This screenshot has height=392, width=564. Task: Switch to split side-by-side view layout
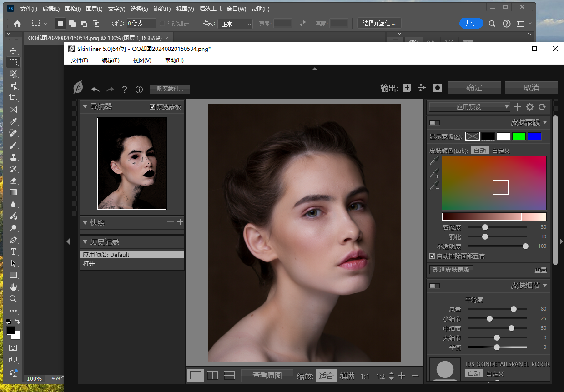coord(212,375)
